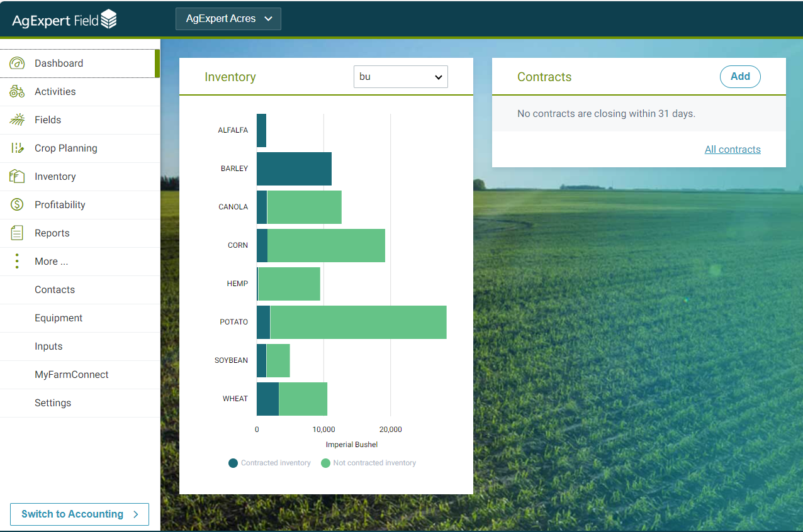The image size is (803, 532).
Task: Click the Fields sunrise icon
Action: pos(17,120)
